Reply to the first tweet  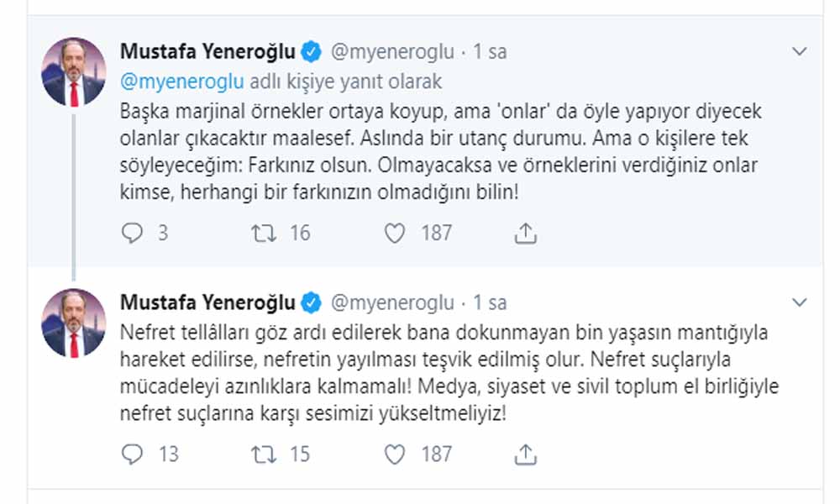point(133,233)
